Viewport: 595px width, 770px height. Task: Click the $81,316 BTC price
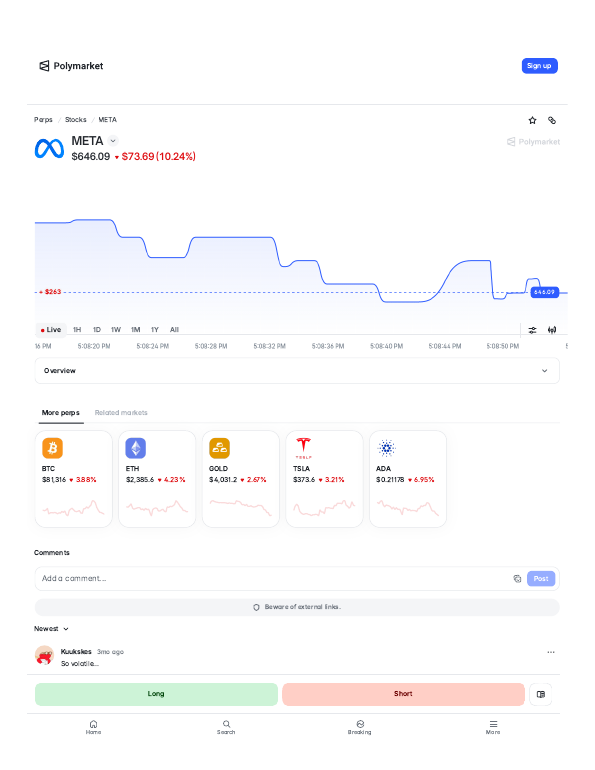pos(54,480)
